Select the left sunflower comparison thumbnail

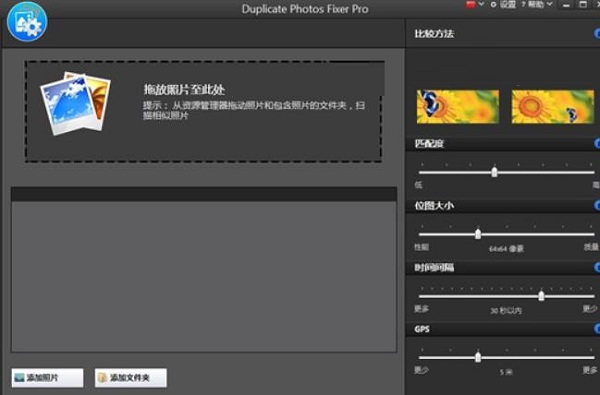click(x=458, y=107)
